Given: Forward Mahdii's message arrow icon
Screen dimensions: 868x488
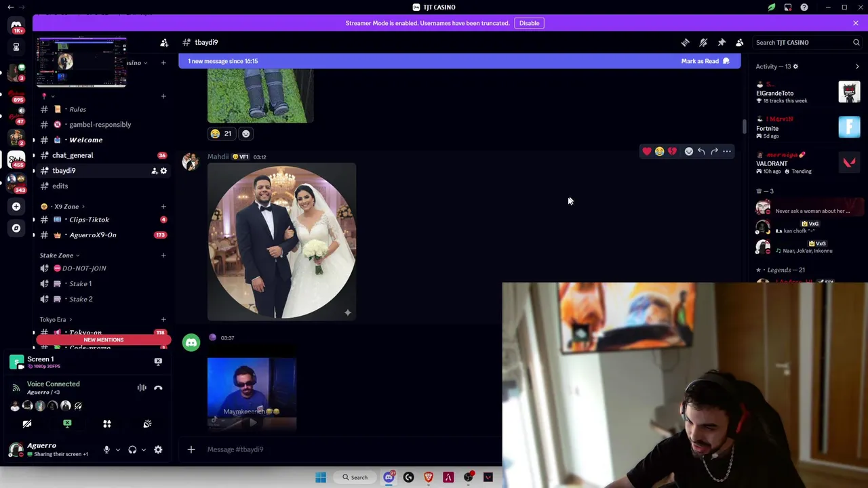Looking at the screenshot, I should (714, 151).
